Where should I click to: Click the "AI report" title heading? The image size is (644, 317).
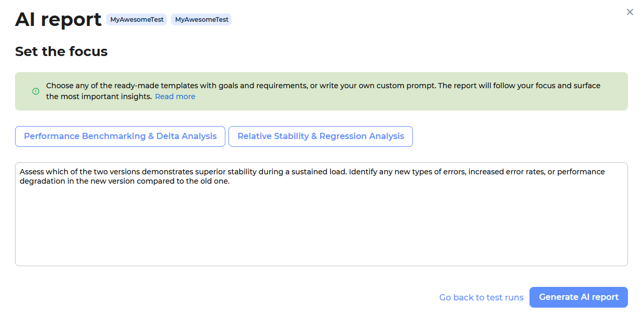(x=58, y=20)
